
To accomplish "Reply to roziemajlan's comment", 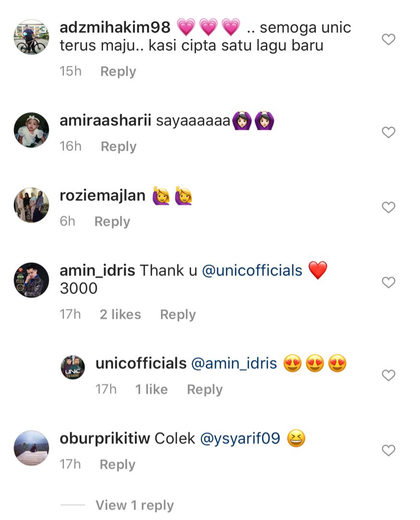I will pos(112,221).
